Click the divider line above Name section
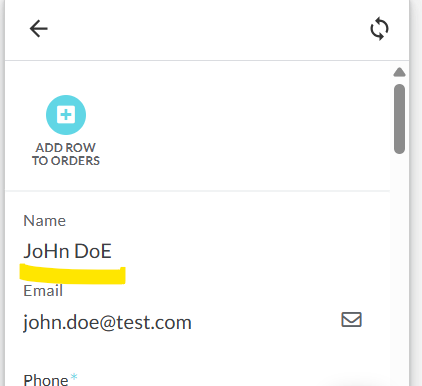 coord(197,191)
